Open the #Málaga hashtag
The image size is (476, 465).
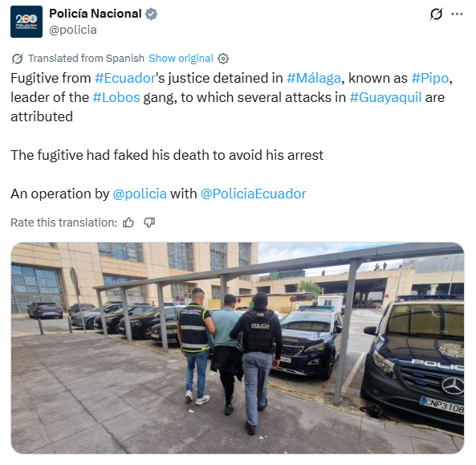(x=314, y=78)
